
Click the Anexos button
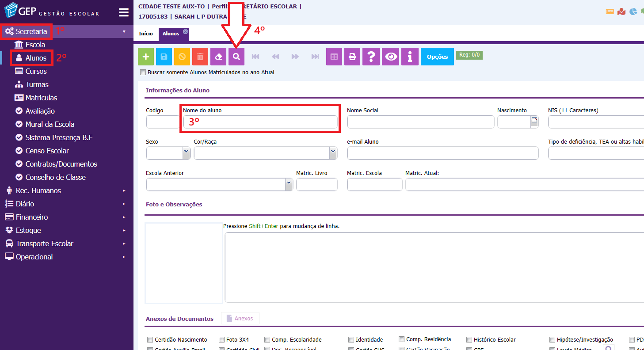click(240, 319)
